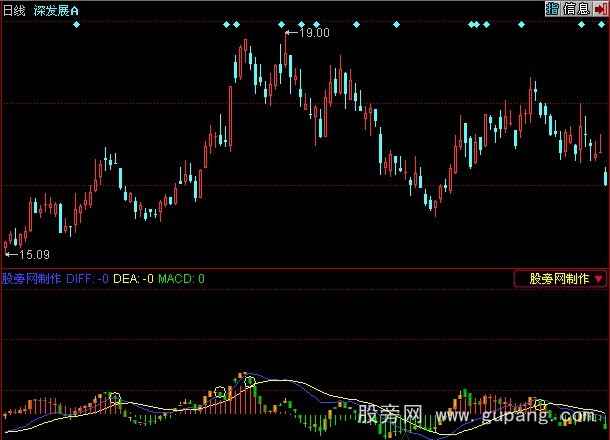
Task: Click the leftmost cyan diamond info marker
Action: [x=76, y=25]
